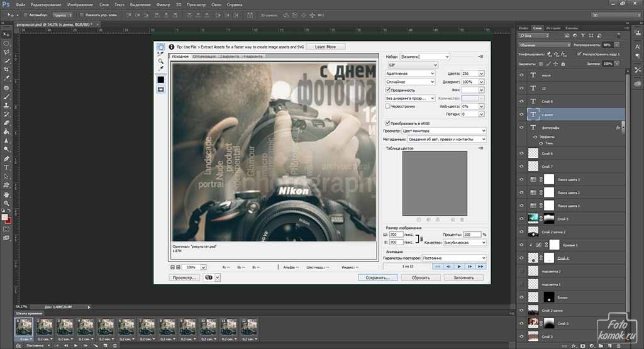Select the Crop tool in the Photoshop toolbox
The height and width of the screenshot is (349, 644).
click(x=6, y=69)
